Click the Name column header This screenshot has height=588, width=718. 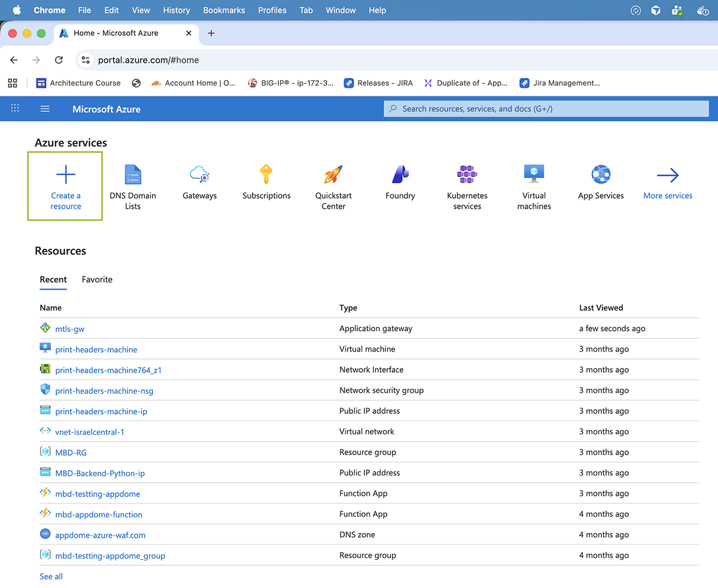[51, 307]
